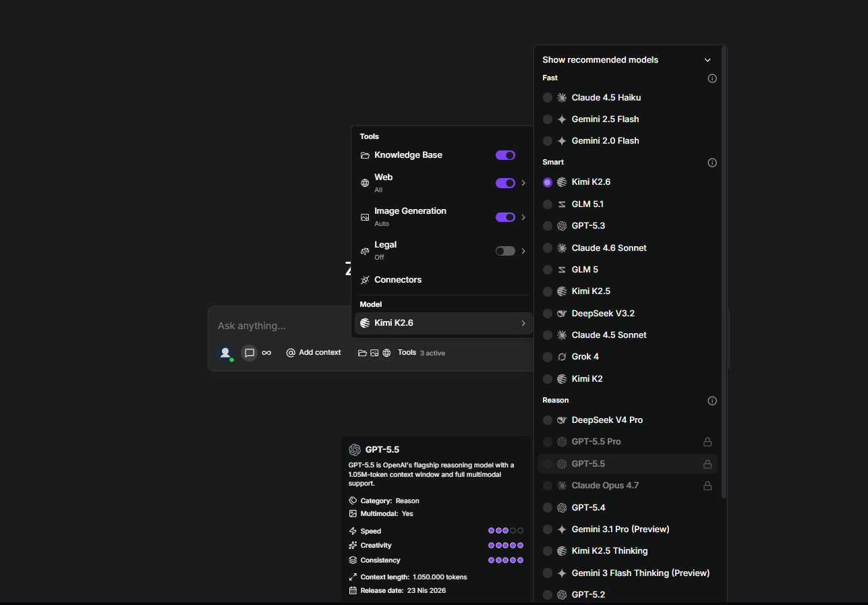Choose the Claude 4.6 Sonnet model text
868x605 pixels.
[609, 248]
